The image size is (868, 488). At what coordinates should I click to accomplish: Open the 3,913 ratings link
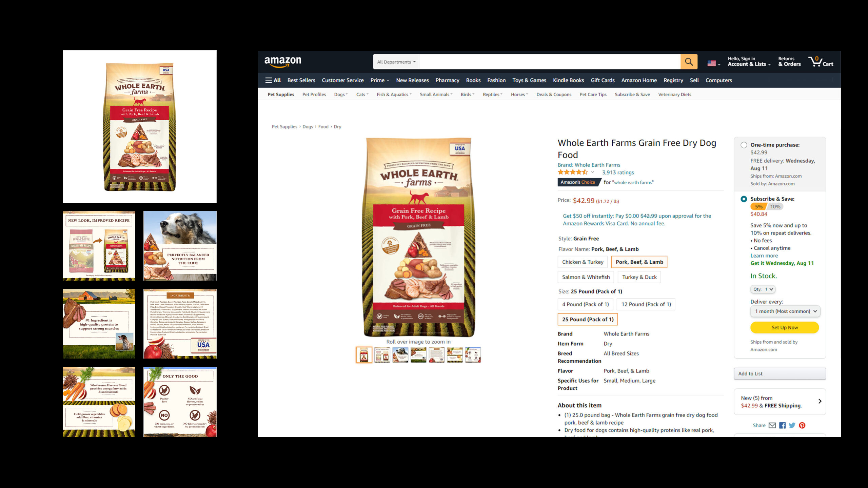point(618,172)
